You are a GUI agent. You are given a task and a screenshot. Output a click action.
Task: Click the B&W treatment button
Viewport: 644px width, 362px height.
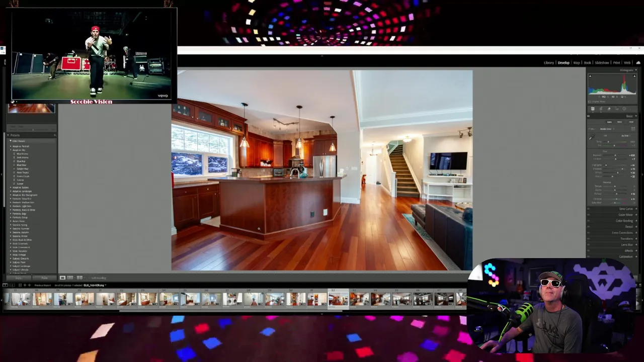620,122
